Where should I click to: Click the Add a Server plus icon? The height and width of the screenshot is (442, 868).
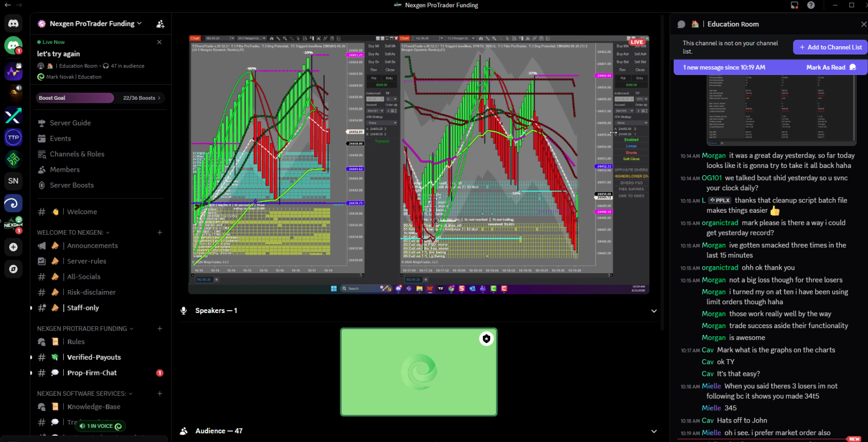click(13, 247)
